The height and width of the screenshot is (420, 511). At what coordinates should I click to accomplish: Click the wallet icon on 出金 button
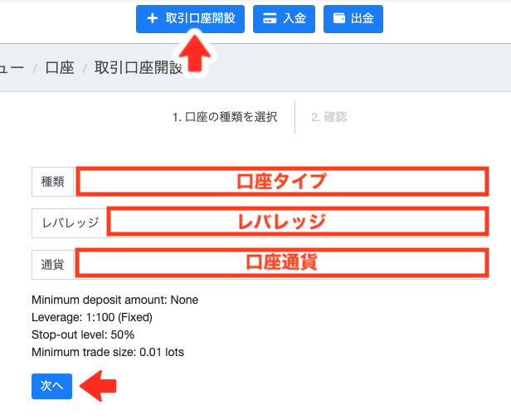click(339, 18)
